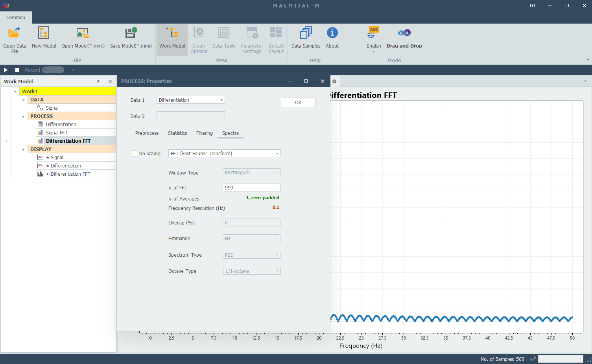Toggle the Record switch
Image resolution: width=592 pixels, height=364 pixels.
[x=53, y=70]
